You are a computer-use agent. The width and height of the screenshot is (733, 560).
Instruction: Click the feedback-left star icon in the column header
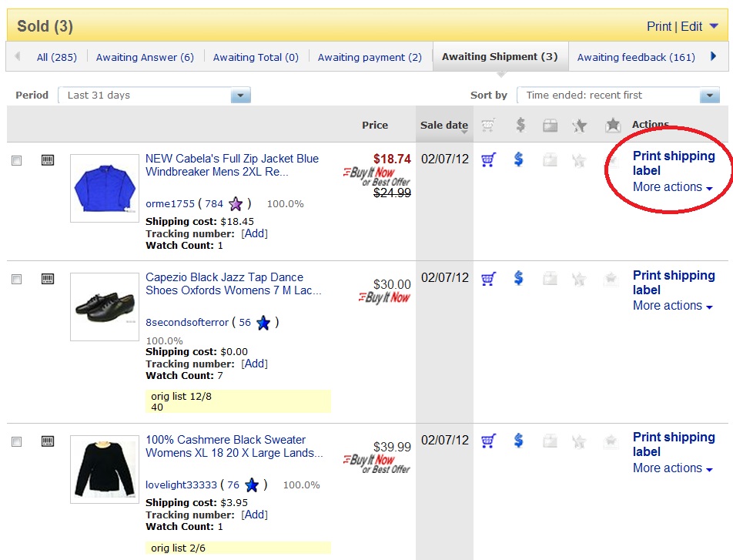(579, 125)
